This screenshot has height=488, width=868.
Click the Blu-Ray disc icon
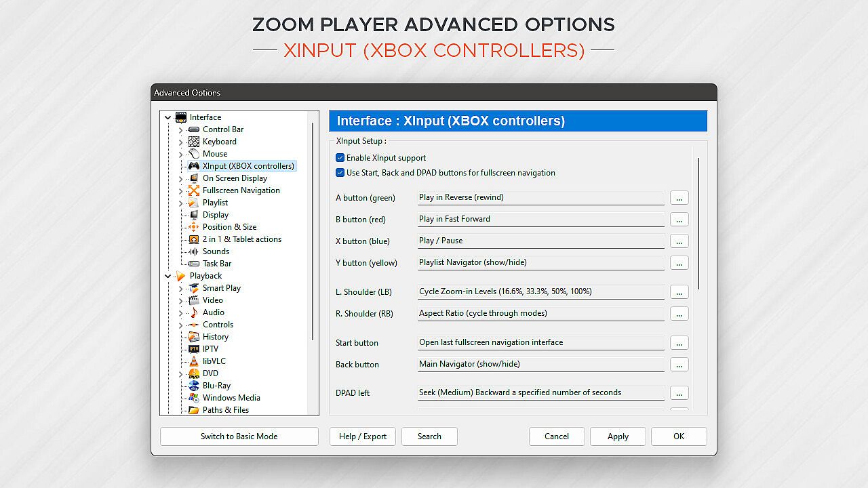coord(194,386)
